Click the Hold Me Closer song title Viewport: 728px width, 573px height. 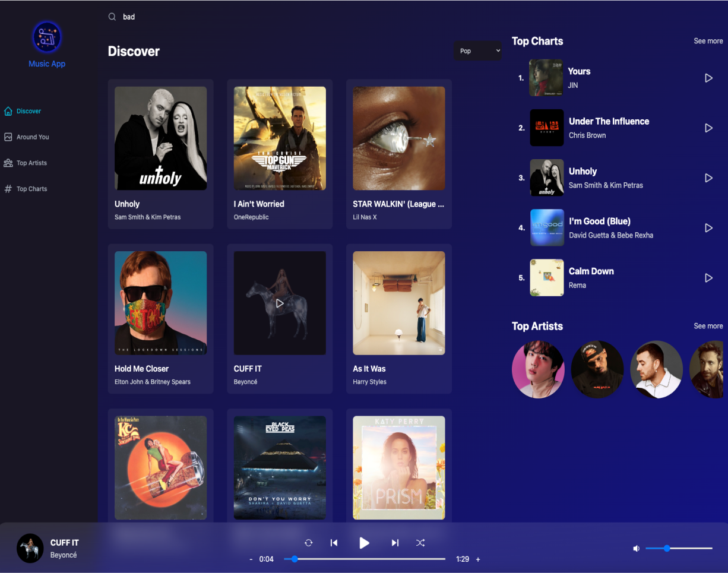click(141, 369)
